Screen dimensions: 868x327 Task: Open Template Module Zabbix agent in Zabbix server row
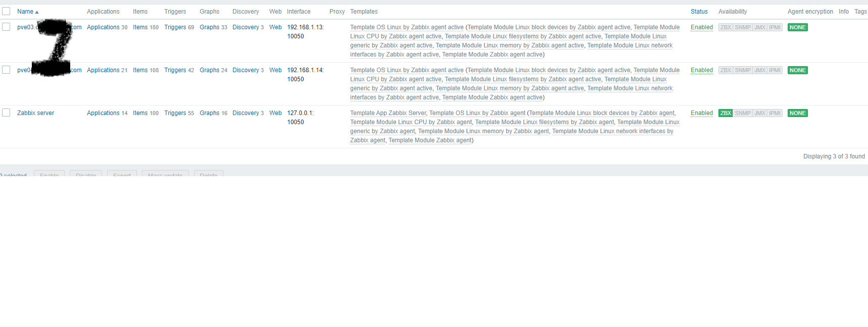tap(430, 140)
